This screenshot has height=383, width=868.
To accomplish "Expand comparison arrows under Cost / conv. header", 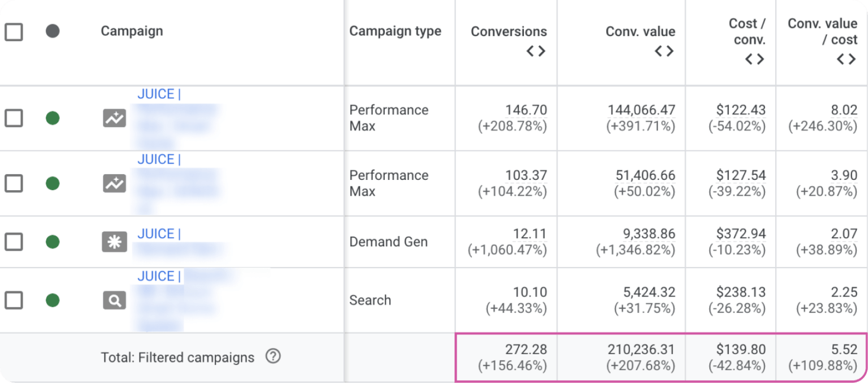I will pos(754,59).
